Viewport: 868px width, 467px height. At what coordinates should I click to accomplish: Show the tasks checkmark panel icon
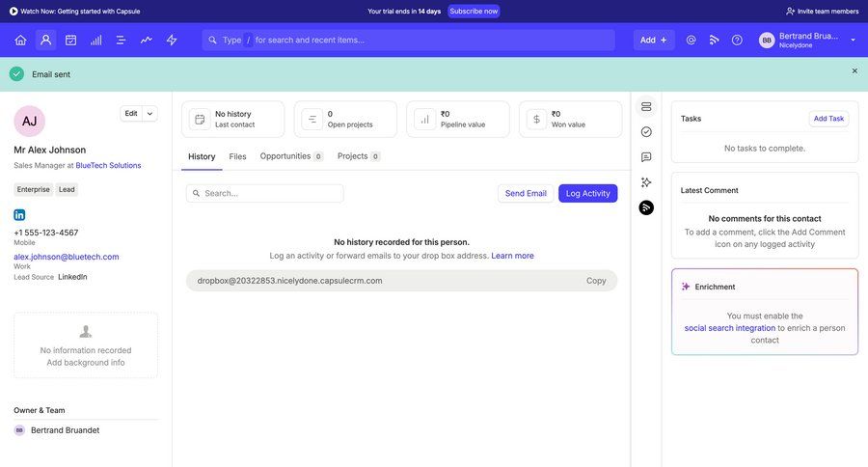pyautogui.click(x=646, y=132)
